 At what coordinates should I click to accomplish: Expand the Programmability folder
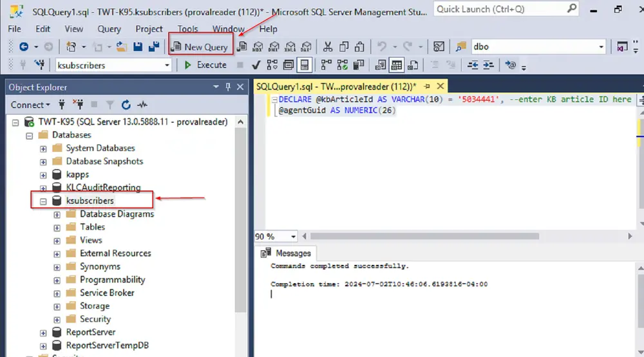pos(57,280)
